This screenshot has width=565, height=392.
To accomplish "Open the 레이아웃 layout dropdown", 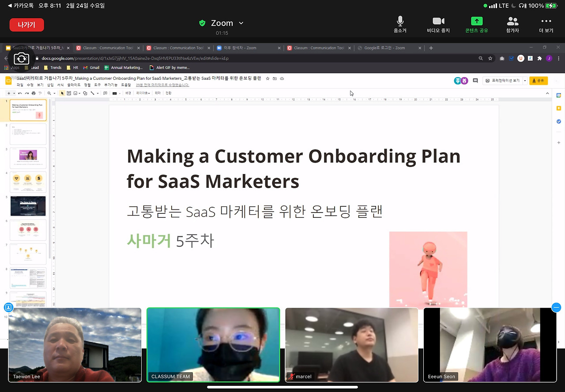I will click(143, 93).
